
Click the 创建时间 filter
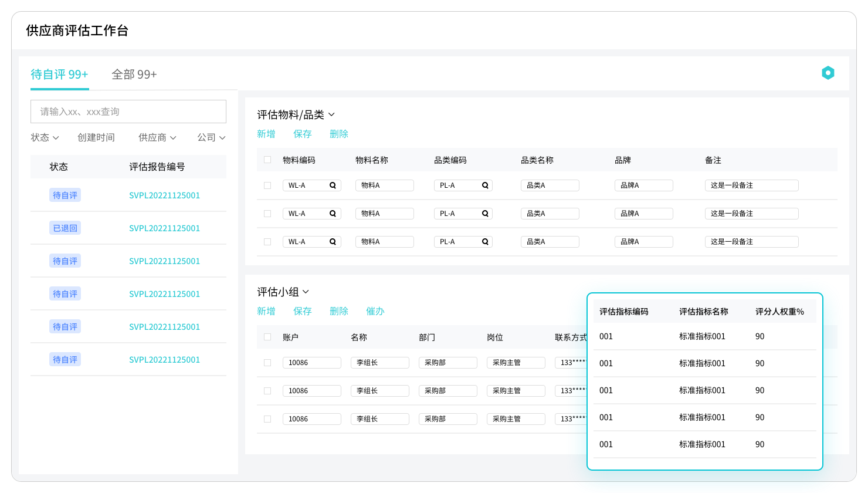[96, 137]
